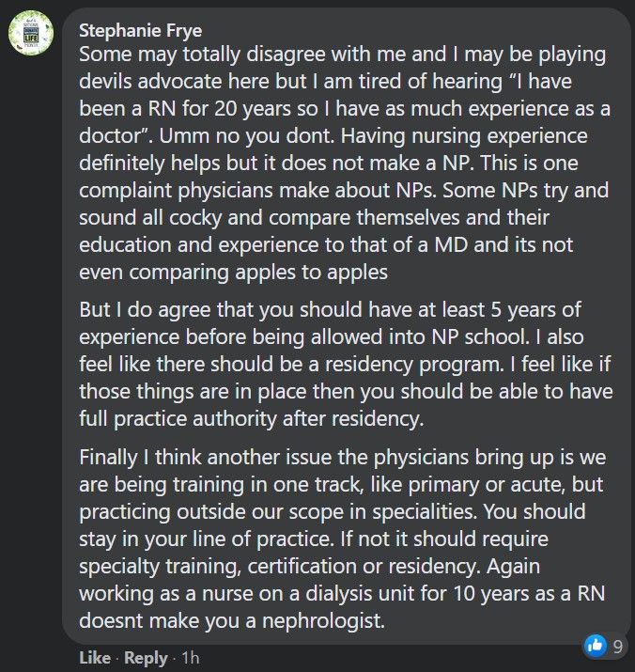
Task: Open the Stephanie Frye profile name link
Action: click(141, 31)
